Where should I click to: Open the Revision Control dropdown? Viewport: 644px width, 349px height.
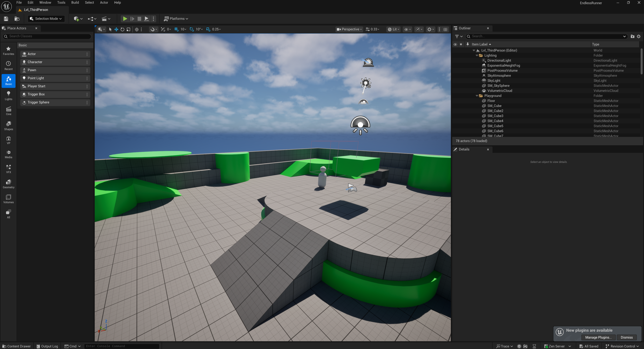pyautogui.click(x=622, y=346)
